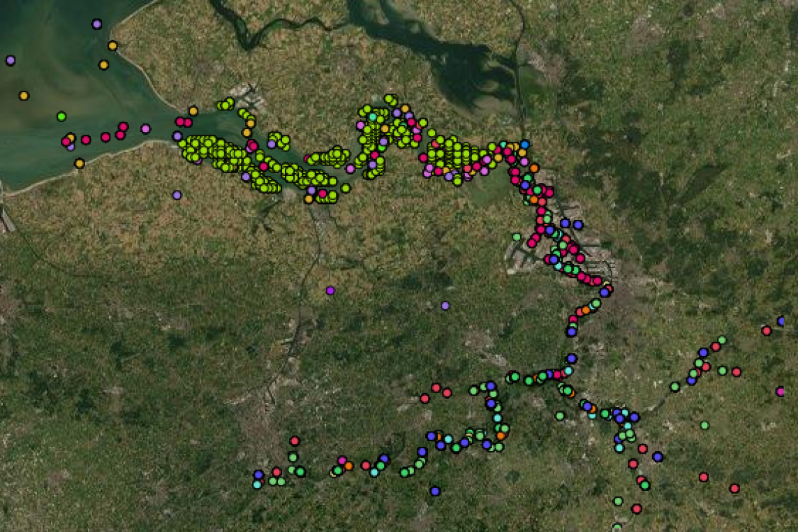Click the bottom-rightmost red marker
Image resolution: width=798 pixels, height=532 pixels.
point(734,489)
